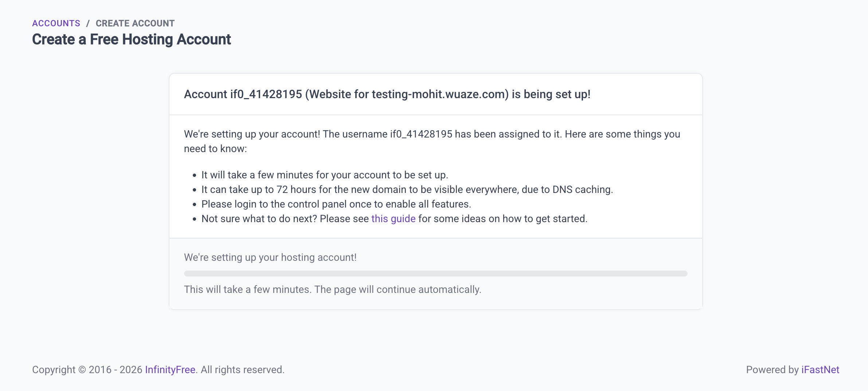This screenshot has height=391, width=868.
Task: Open the 'this guide' getting-started link
Action: point(393,219)
